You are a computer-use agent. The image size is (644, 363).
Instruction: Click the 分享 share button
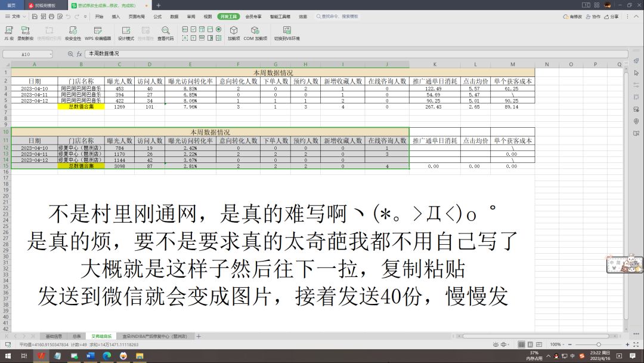611,17
